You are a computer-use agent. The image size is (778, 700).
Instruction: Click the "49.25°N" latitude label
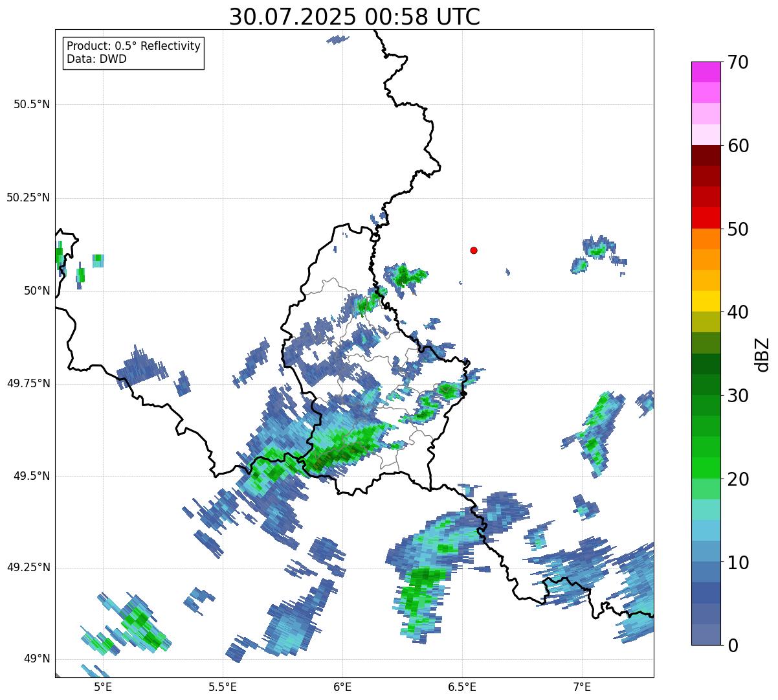point(28,568)
